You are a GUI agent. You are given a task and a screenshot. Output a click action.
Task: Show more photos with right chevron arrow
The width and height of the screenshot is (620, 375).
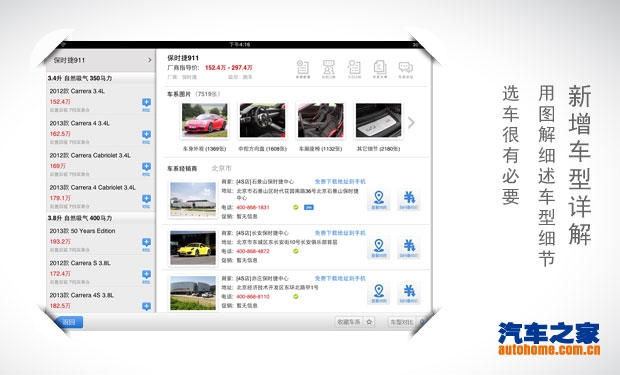click(411, 123)
